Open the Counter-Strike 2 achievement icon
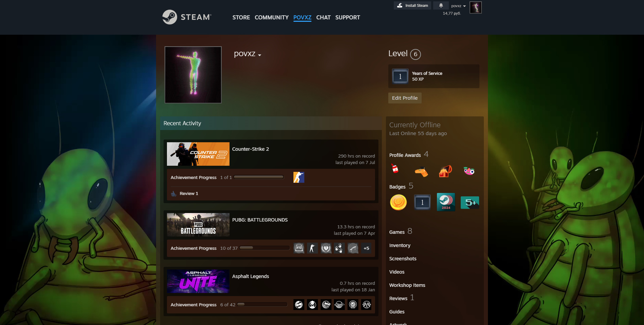The image size is (644, 325). (299, 177)
